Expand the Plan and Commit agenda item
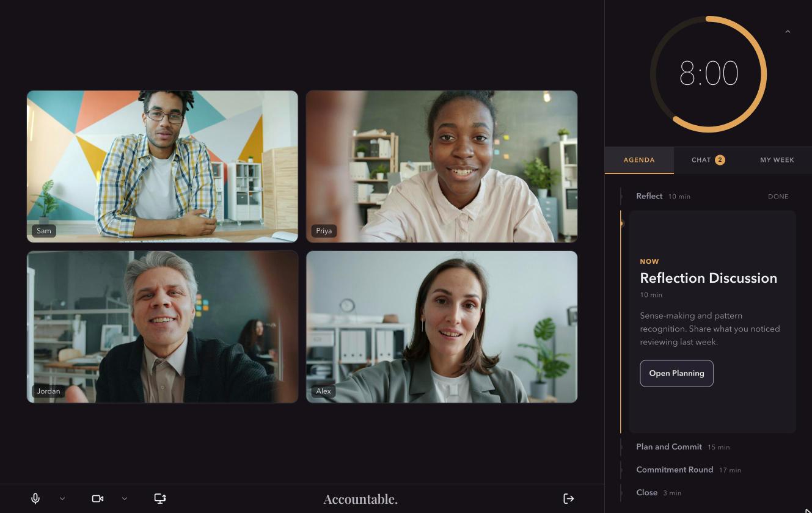 [712, 446]
